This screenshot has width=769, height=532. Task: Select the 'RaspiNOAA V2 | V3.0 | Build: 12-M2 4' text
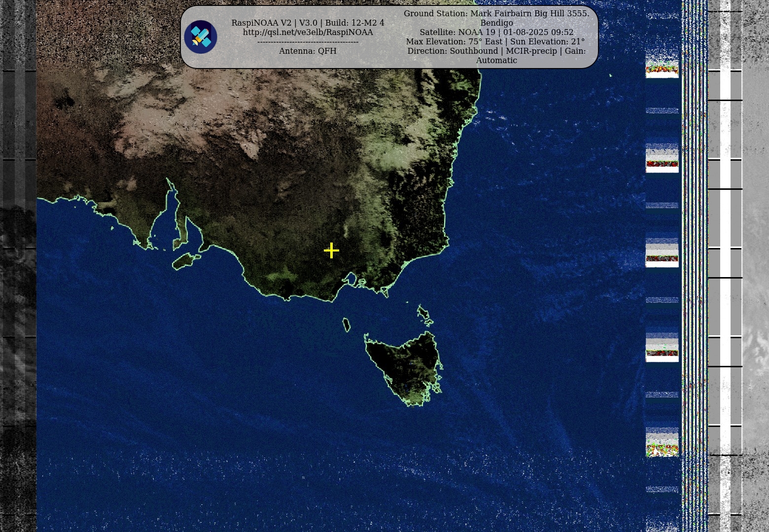tap(308, 23)
